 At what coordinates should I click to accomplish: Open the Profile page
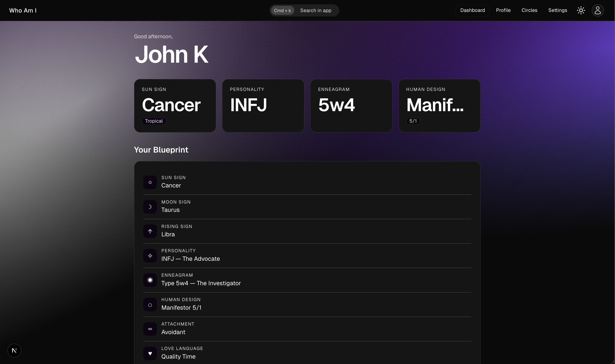(503, 10)
